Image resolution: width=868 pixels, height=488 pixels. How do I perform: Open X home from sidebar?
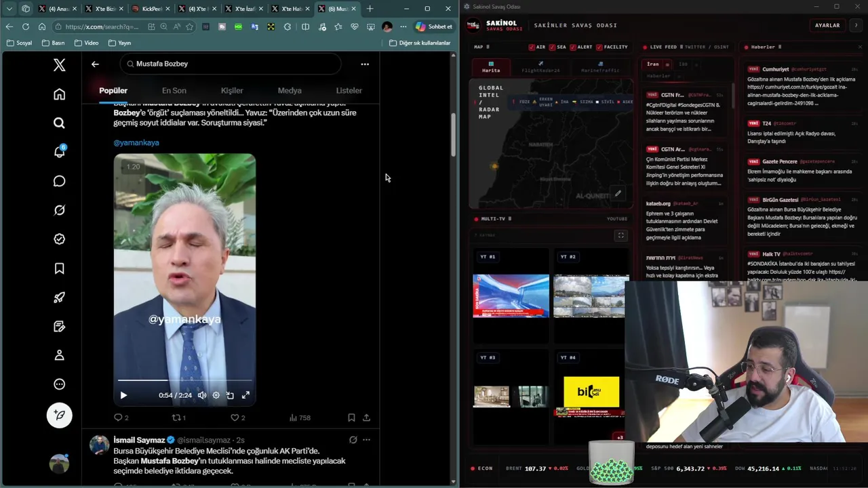(x=60, y=94)
